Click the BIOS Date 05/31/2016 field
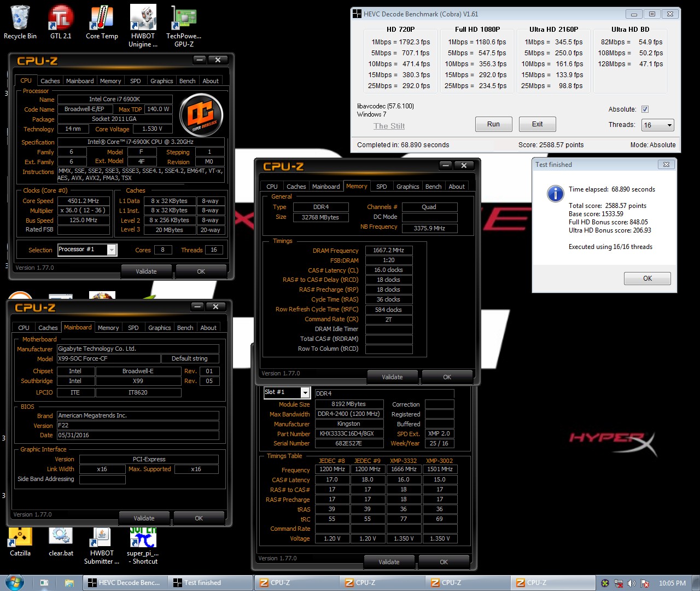The width and height of the screenshot is (700, 591). [x=138, y=435]
